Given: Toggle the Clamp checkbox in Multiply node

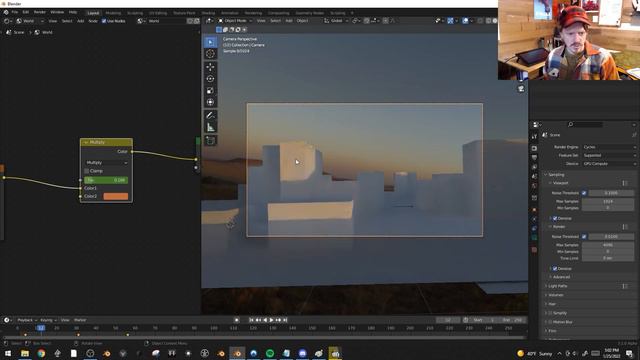Looking at the screenshot, I should pos(87,171).
